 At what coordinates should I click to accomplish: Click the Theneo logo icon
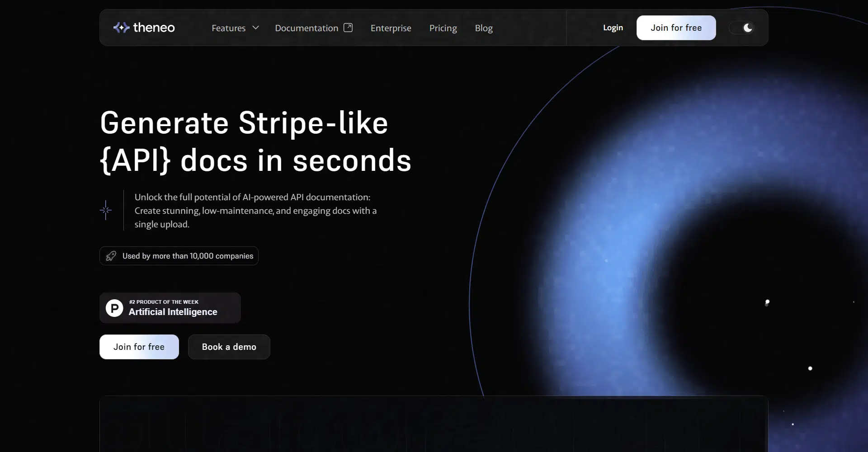[x=121, y=28]
